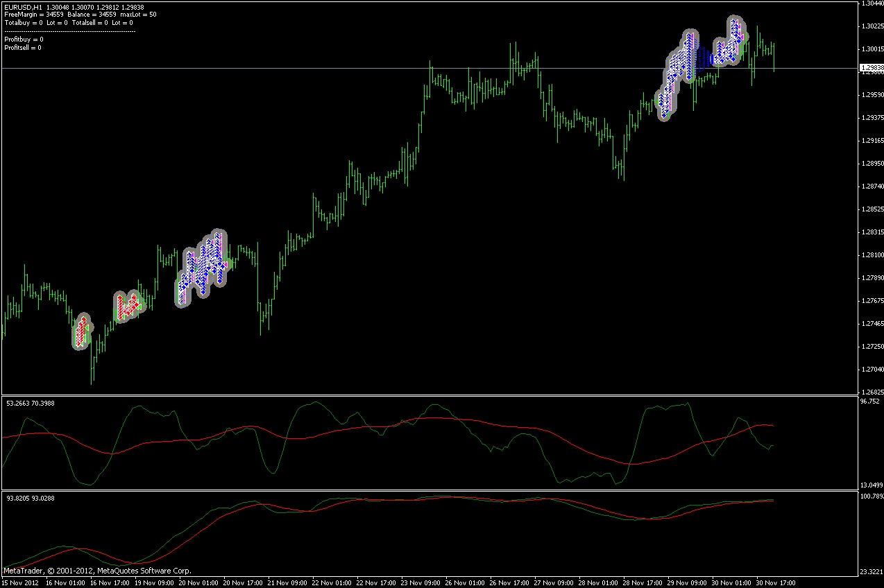
Task: Click the 96.752 indicator scale label
Action: [x=870, y=401]
